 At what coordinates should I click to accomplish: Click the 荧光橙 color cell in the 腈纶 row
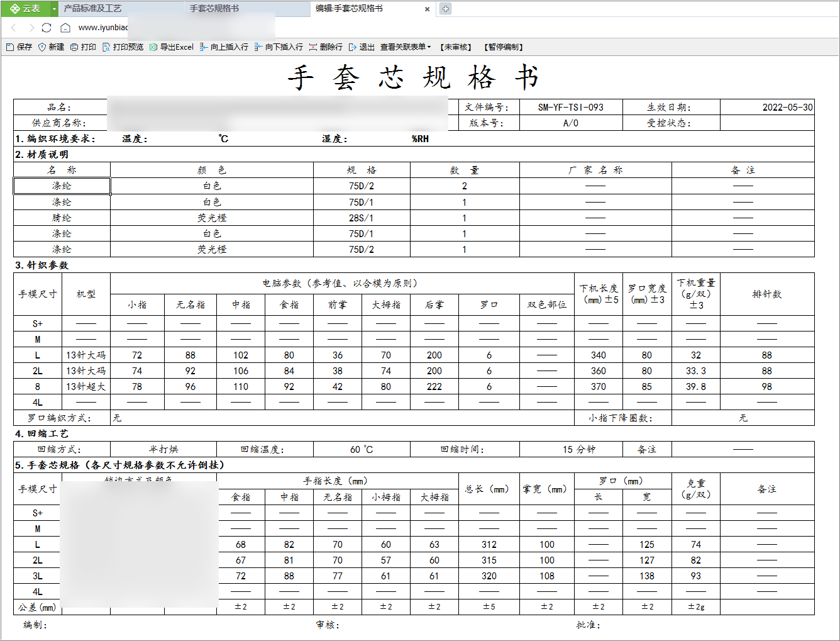coord(212,218)
